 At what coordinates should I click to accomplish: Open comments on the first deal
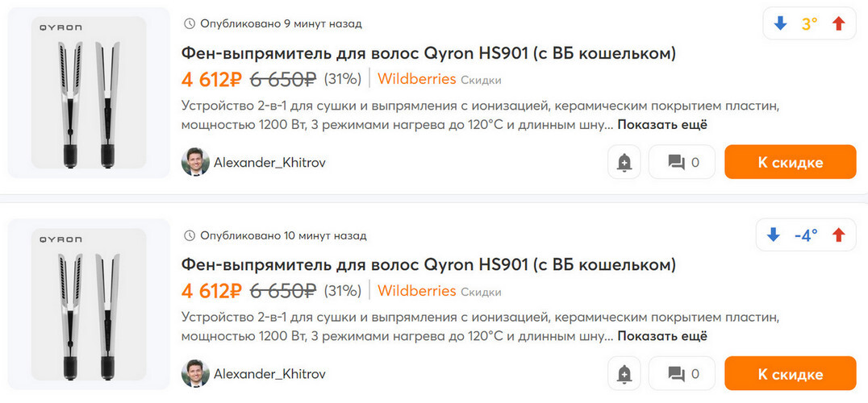click(x=682, y=162)
